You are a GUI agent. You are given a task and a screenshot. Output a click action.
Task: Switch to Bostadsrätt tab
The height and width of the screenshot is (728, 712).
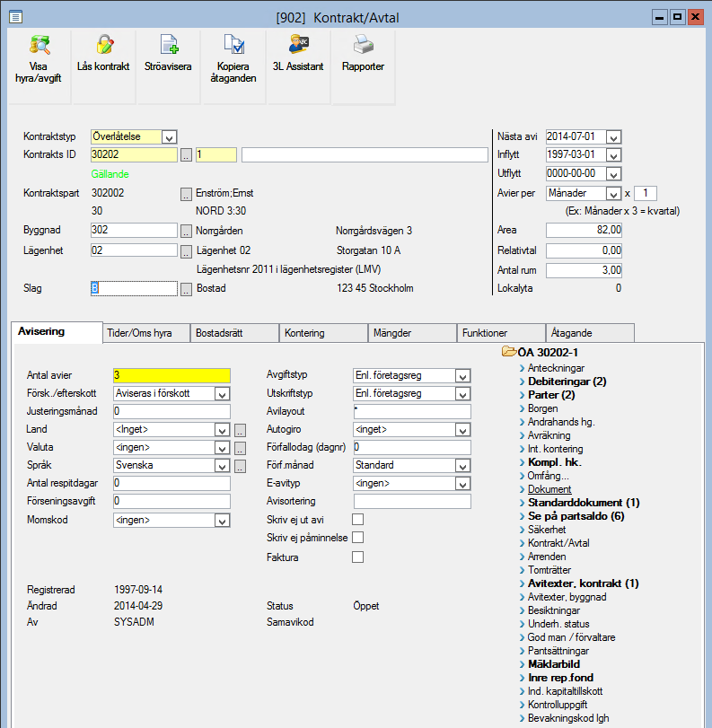(234, 333)
